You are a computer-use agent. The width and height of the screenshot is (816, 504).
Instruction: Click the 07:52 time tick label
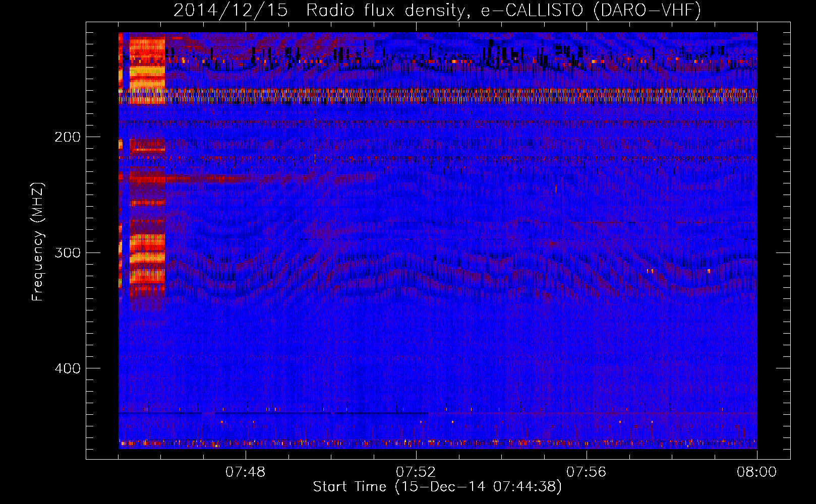(x=416, y=472)
